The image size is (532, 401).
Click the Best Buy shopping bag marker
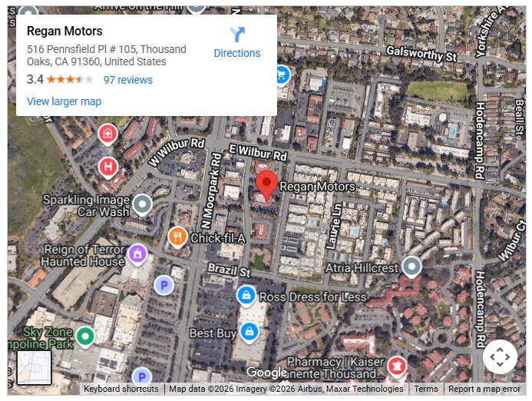click(x=249, y=333)
